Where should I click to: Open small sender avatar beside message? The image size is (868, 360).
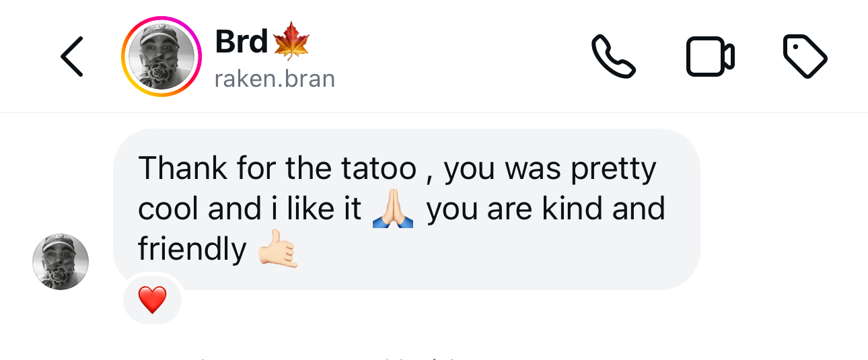(61, 262)
